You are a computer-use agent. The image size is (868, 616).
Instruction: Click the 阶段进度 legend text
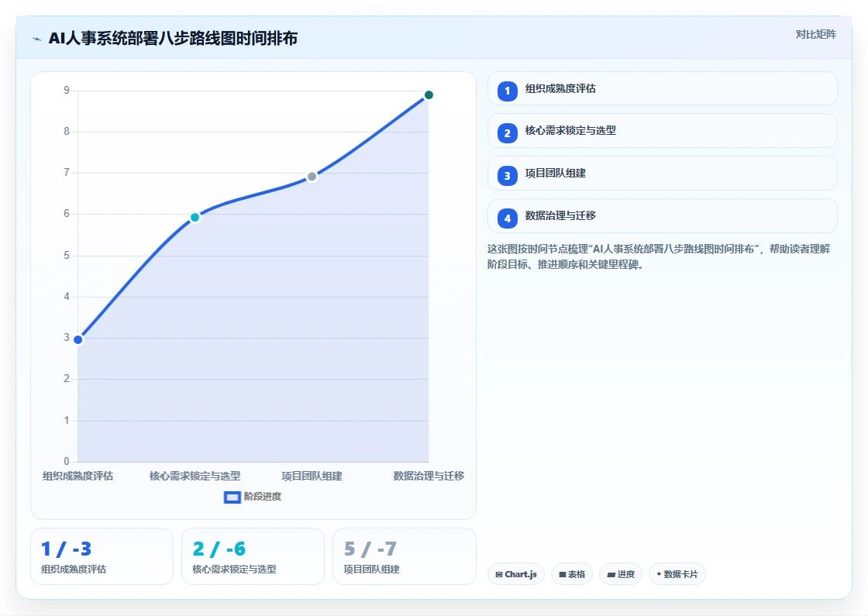point(263,497)
